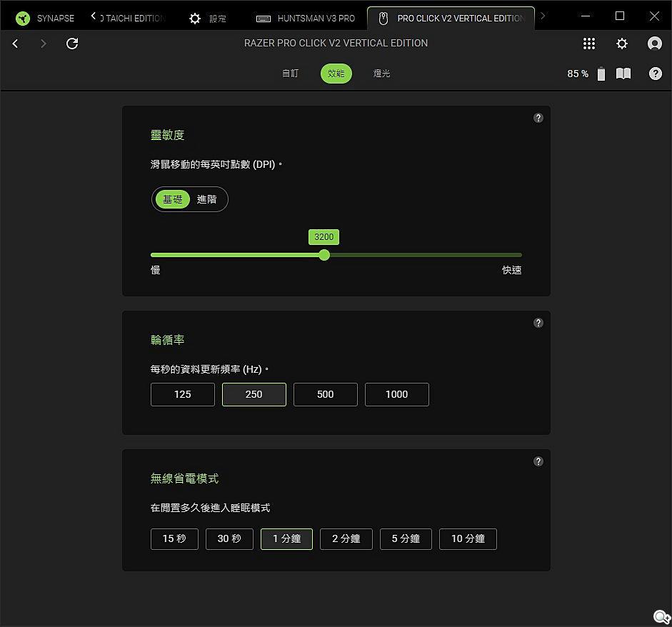The image size is (672, 627).
Task: Open the user guide book icon
Action: [x=623, y=74]
